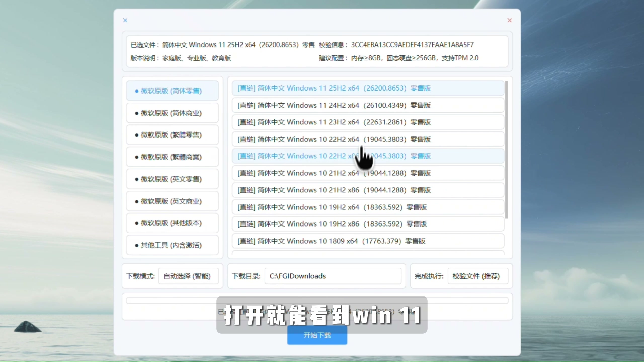Select Windows 10 19H2 x64 (18363.592) entry
This screenshot has width=644, height=362.
[368, 207]
